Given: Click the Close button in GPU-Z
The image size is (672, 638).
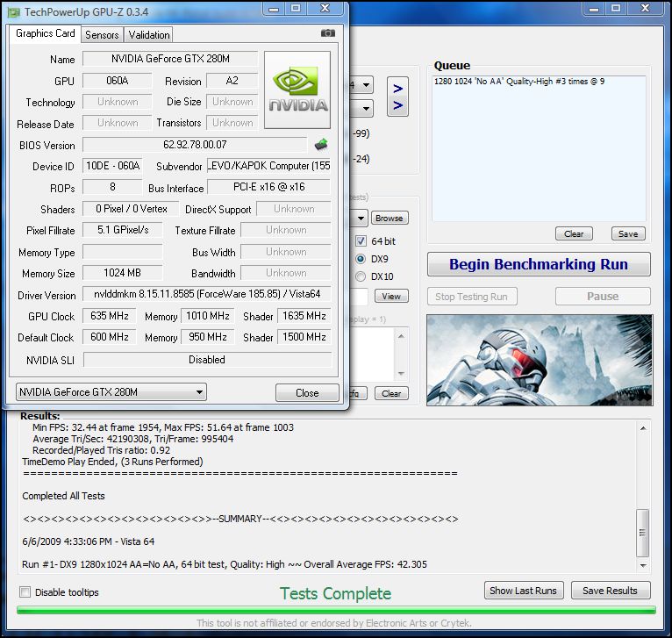Looking at the screenshot, I should coord(307,393).
